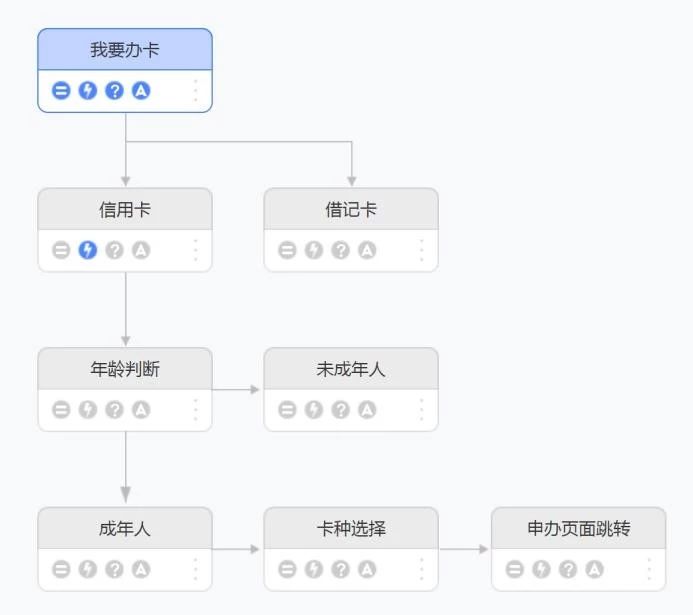Click the equals icon on 未成年人 node
The image size is (693, 615).
pyautogui.click(x=287, y=410)
